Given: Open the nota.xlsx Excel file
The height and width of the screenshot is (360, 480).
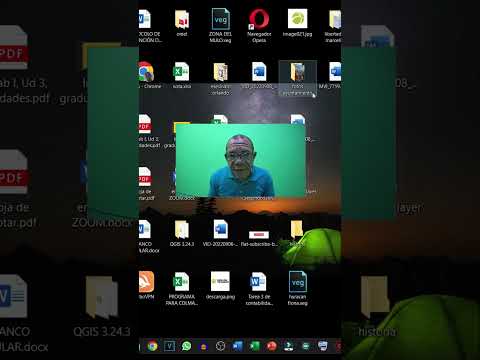Looking at the screenshot, I should [182, 75].
